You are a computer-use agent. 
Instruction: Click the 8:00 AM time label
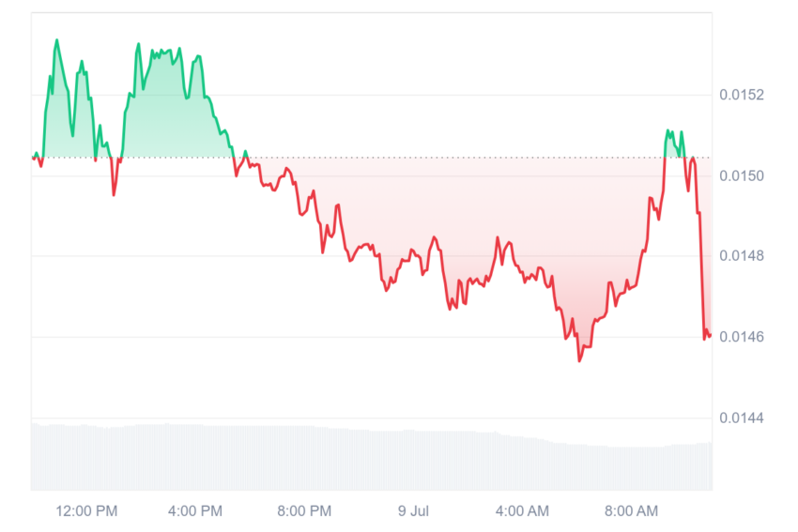coord(631,511)
